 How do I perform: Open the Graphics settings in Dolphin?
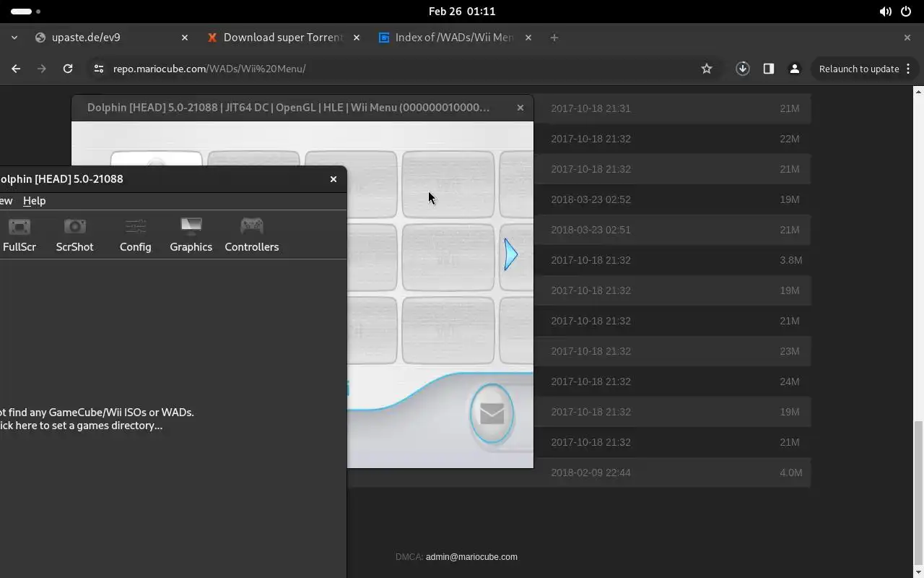(191, 235)
